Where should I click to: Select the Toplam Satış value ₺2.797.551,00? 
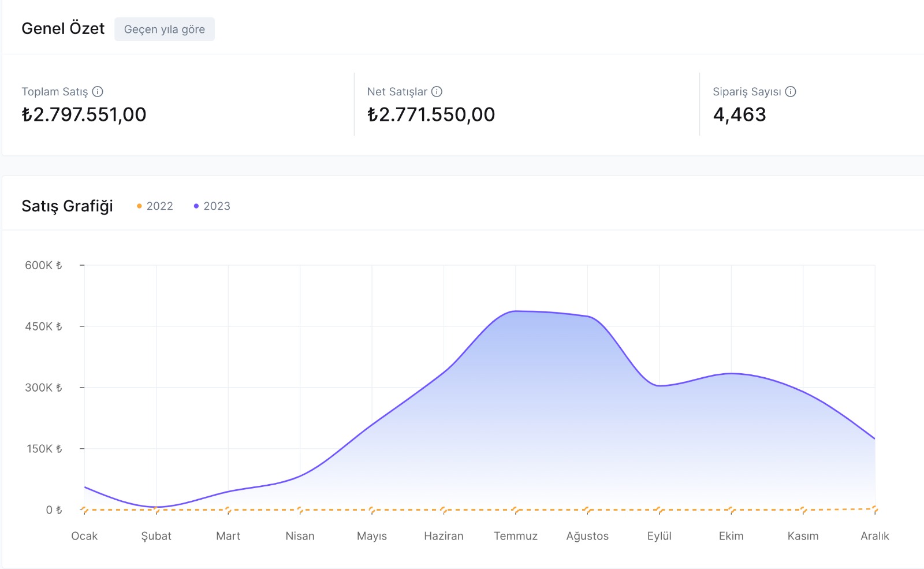[x=84, y=114]
